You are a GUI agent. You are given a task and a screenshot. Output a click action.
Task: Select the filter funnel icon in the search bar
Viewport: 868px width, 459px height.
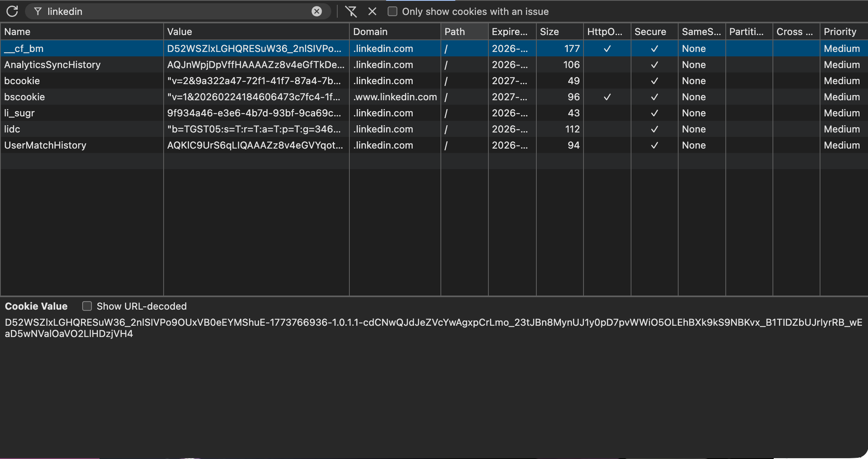pos(37,11)
